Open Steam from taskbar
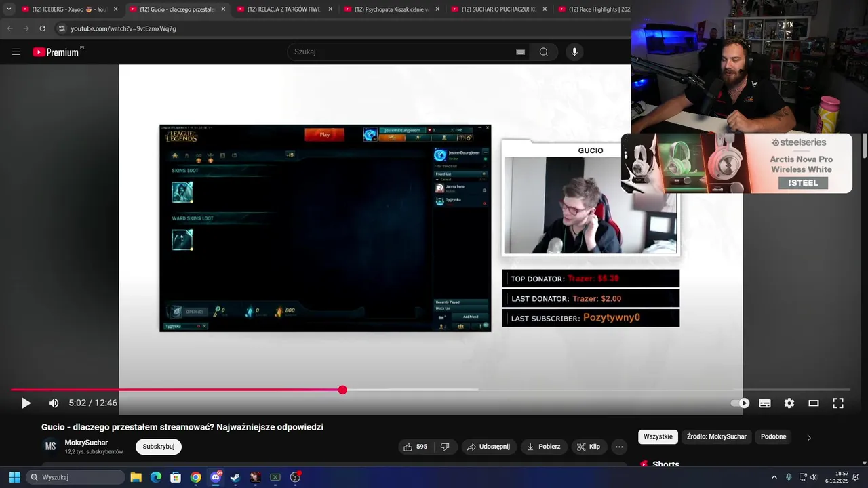Image resolution: width=868 pixels, height=488 pixels. click(x=235, y=477)
